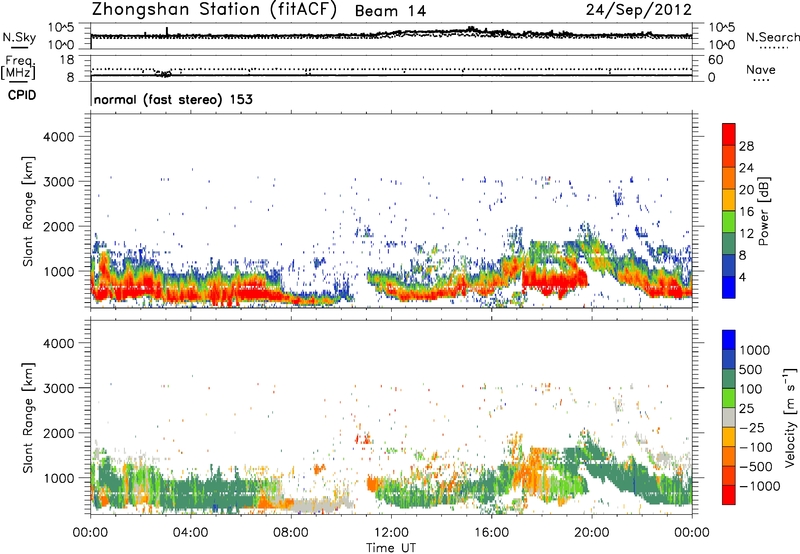Click the 'Nave' legend label
800x554 pixels.
pos(761,69)
